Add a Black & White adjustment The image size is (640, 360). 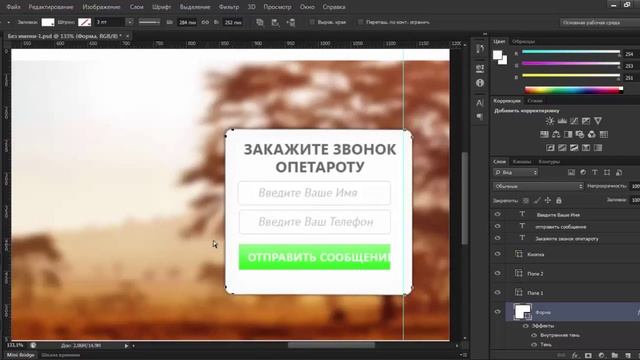tap(568, 134)
